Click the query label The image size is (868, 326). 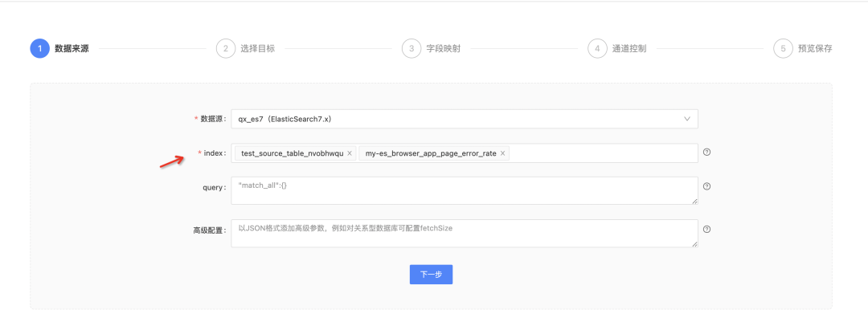click(x=215, y=188)
